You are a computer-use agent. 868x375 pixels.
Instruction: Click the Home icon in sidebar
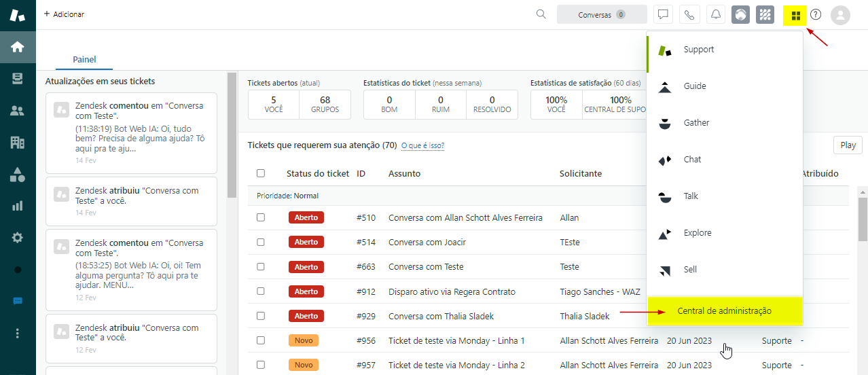click(18, 47)
